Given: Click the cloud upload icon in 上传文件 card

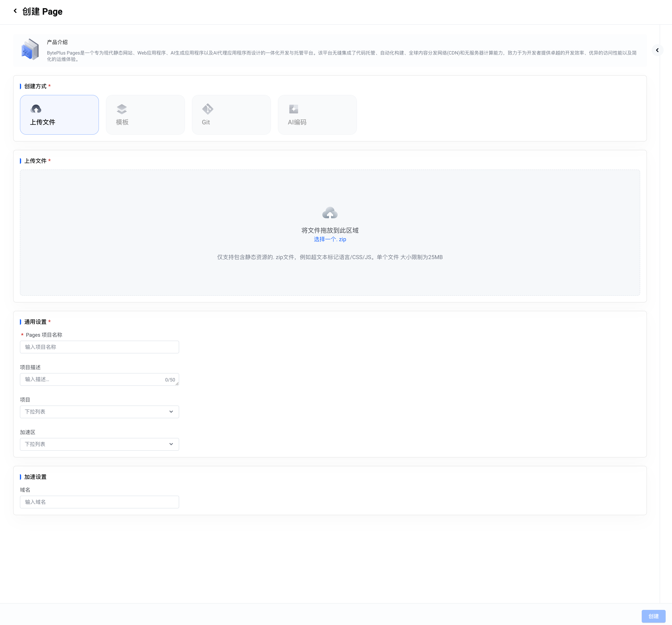Looking at the screenshot, I should (x=36, y=109).
